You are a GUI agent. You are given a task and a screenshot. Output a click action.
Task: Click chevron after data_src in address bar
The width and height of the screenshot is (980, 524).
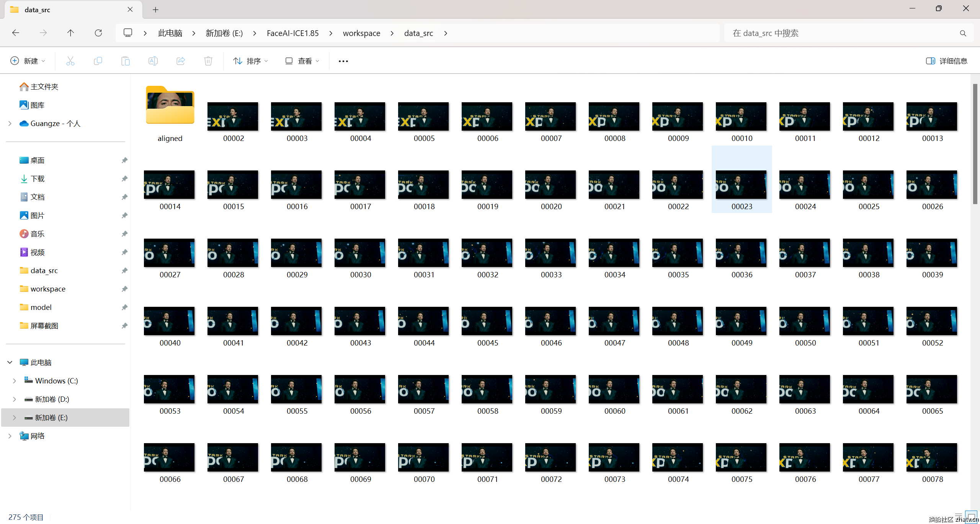pos(446,33)
